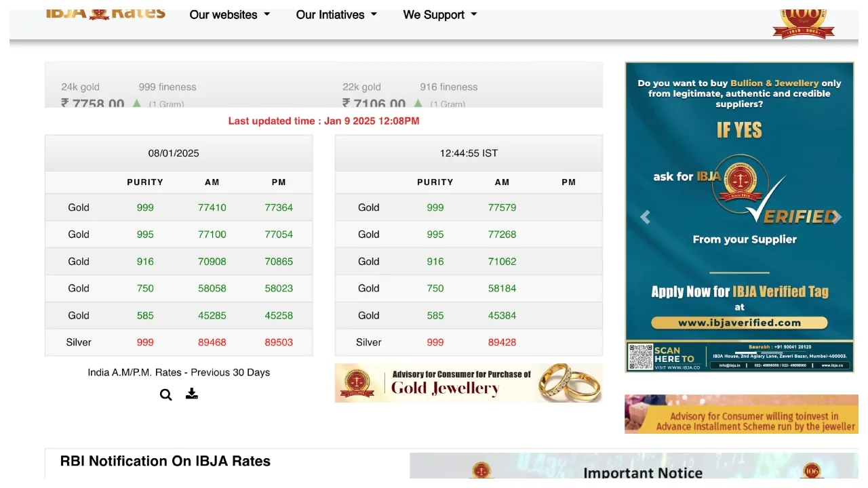Open the Advance Installment Scheme advisory banner

coord(741,414)
